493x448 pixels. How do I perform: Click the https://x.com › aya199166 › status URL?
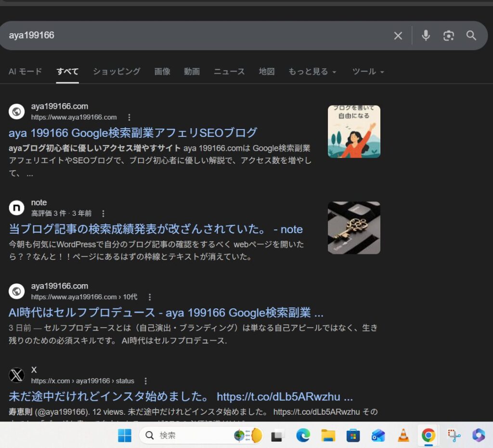(x=83, y=381)
